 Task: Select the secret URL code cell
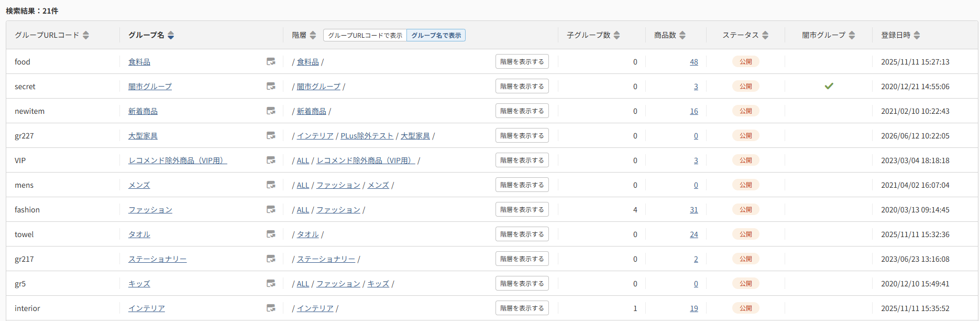click(x=25, y=87)
